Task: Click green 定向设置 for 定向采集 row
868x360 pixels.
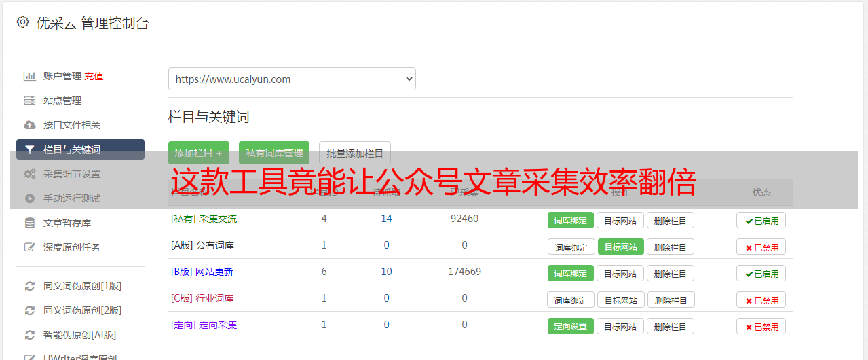Action: (x=571, y=326)
